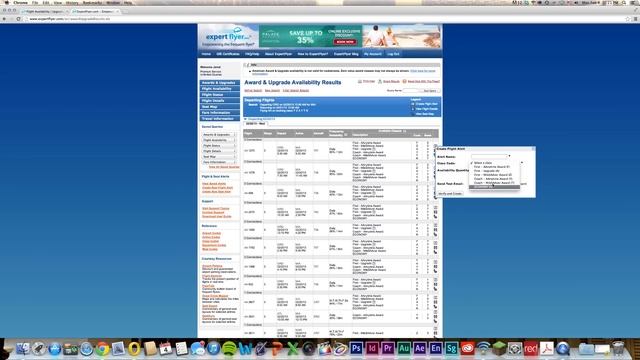The image size is (640, 360).
Task: Launch After Effects from the dock
Action: [x=420, y=349]
